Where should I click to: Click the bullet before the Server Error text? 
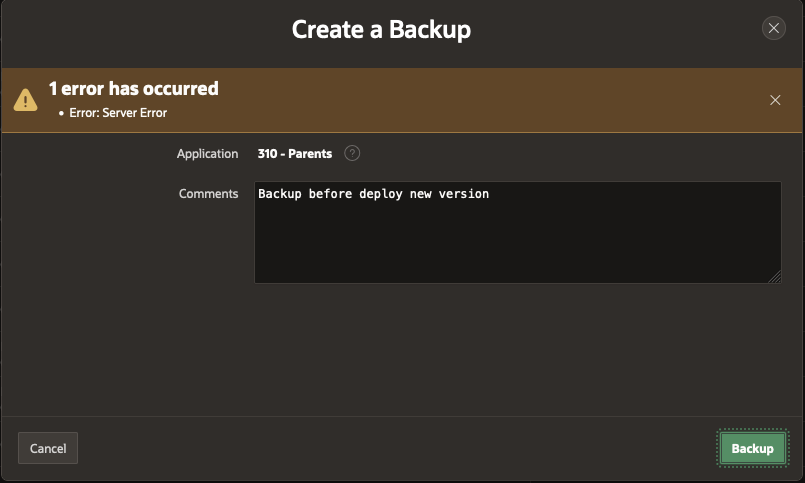61,113
